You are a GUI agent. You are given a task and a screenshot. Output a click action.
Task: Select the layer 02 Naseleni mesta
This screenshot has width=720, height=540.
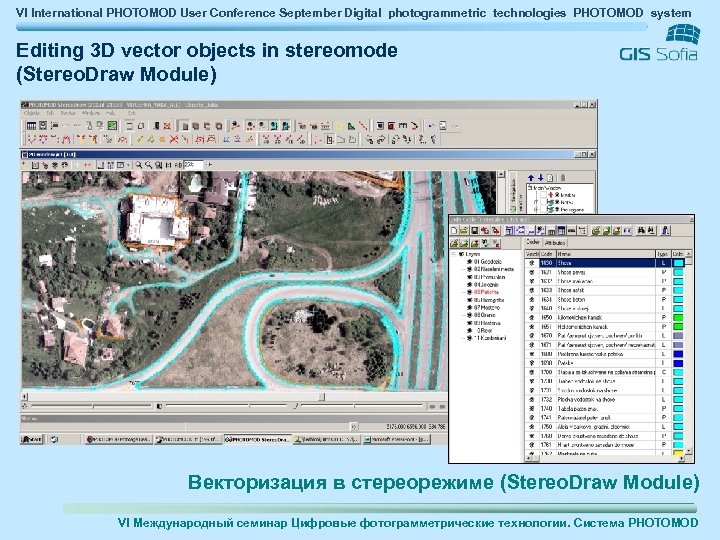494,269
